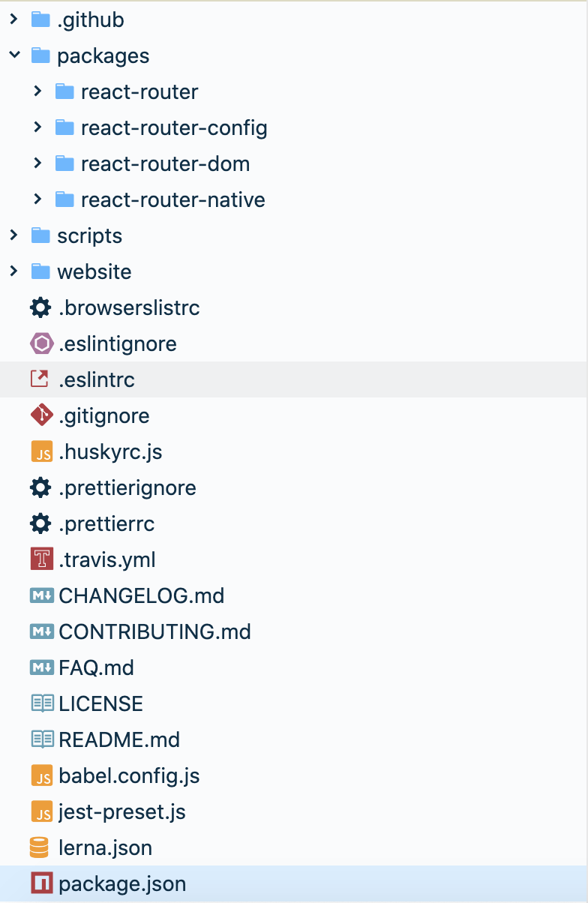Click the database icon next to lerna.json
This screenshot has width=588, height=903.
[40, 847]
